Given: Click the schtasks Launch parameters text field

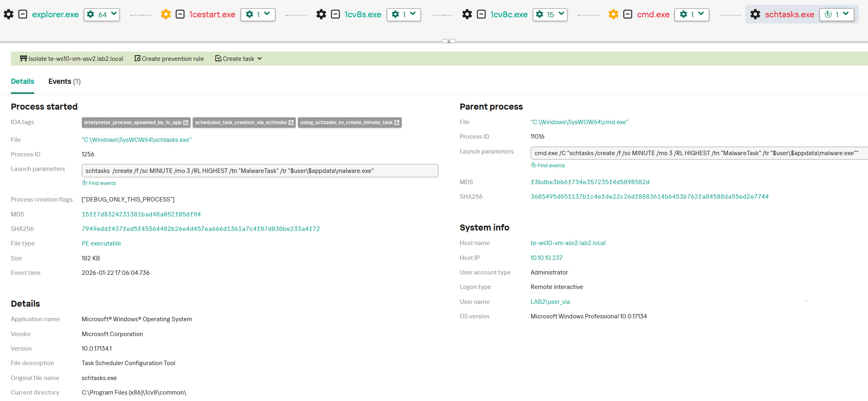Looking at the screenshot, I should 260,171.
